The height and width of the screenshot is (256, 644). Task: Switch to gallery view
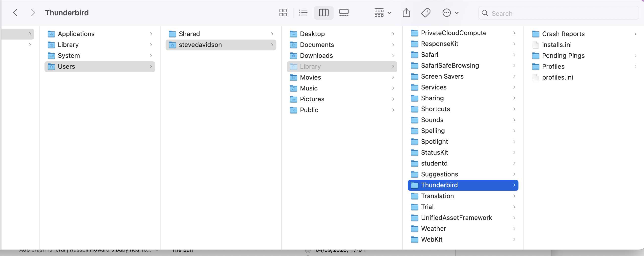click(344, 13)
